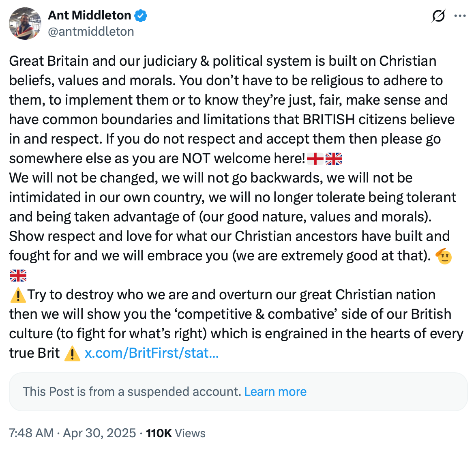Click warning emoji before "Try to destroy"
Viewport: 476px width, 451px height.
(x=17, y=295)
